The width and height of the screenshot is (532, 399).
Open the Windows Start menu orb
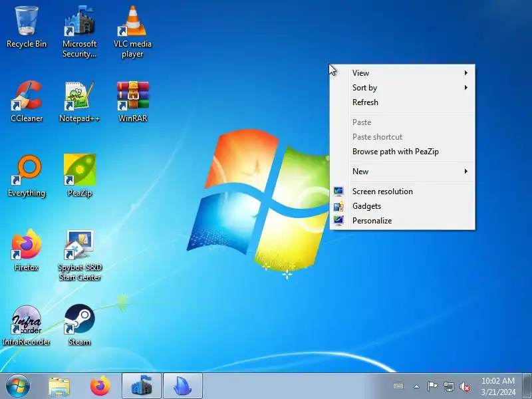[x=17, y=386]
